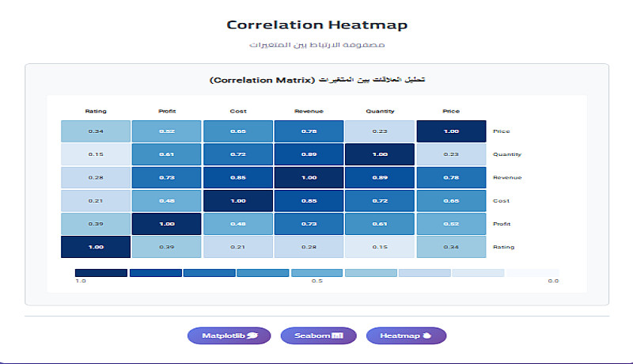Click the Cost row label on the right
This screenshot has height=364, width=633.
(x=500, y=201)
